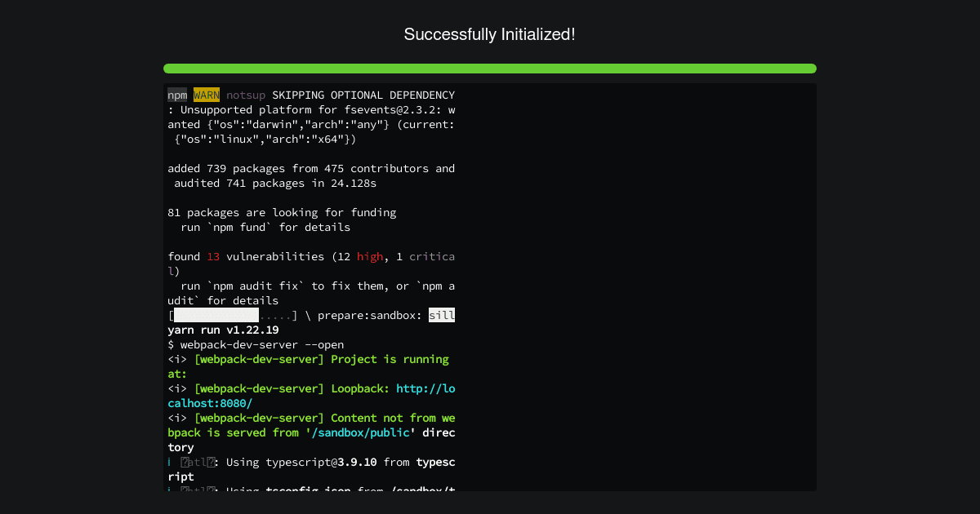Click the highlighted sill status badge

click(x=442, y=315)
